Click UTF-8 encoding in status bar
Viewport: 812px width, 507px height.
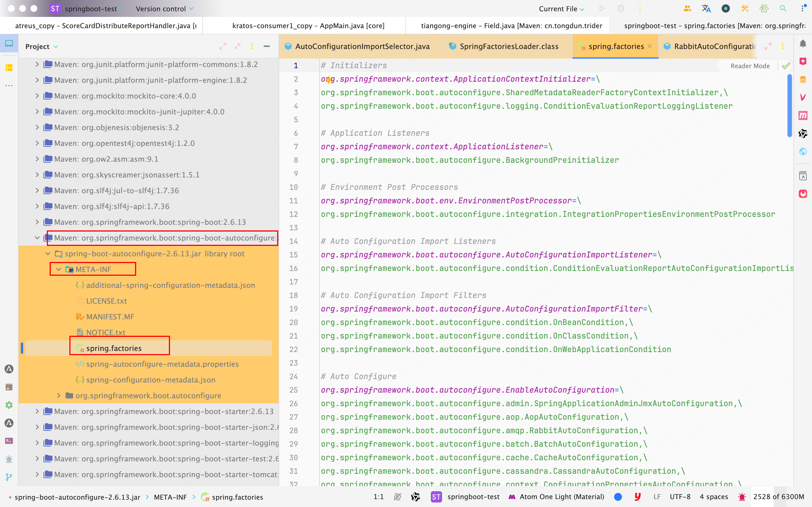(680, 497)
